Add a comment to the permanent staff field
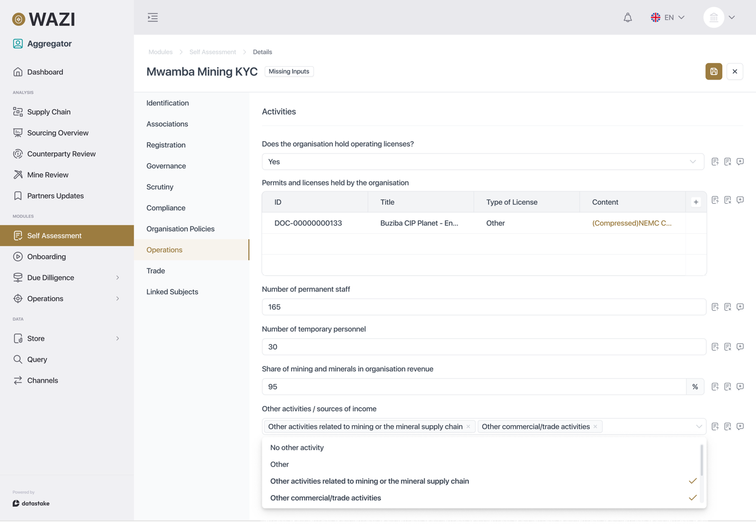 [x=740, y=307]
